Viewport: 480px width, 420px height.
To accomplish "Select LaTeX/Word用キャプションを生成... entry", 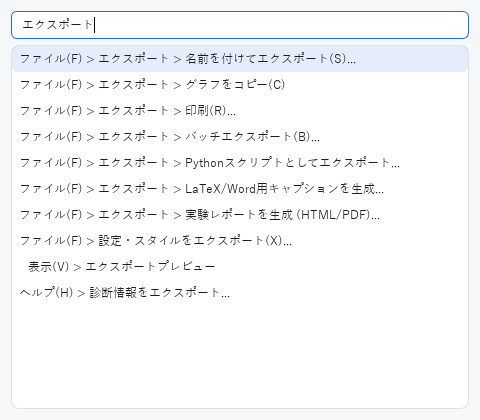I will click(x=240, y=189).
